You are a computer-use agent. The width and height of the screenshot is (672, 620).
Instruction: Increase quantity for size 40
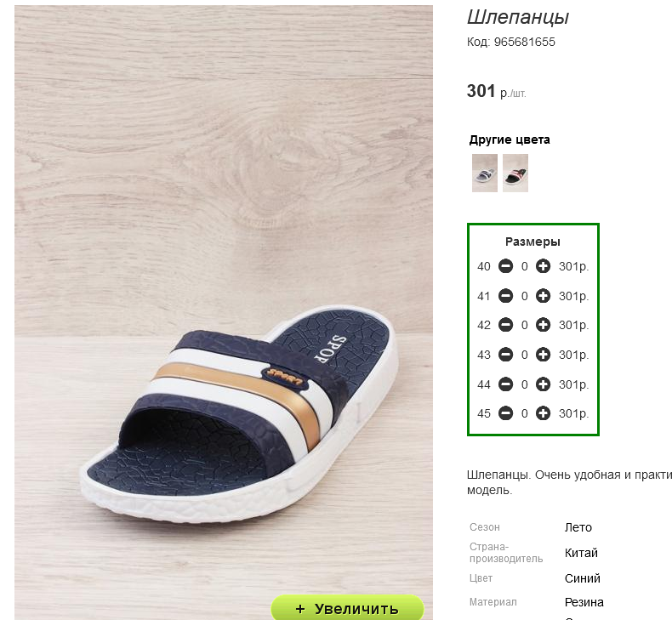point(543,266)
